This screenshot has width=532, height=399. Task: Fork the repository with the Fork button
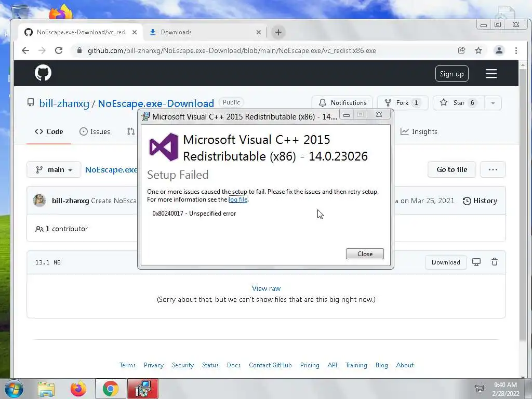403,103
